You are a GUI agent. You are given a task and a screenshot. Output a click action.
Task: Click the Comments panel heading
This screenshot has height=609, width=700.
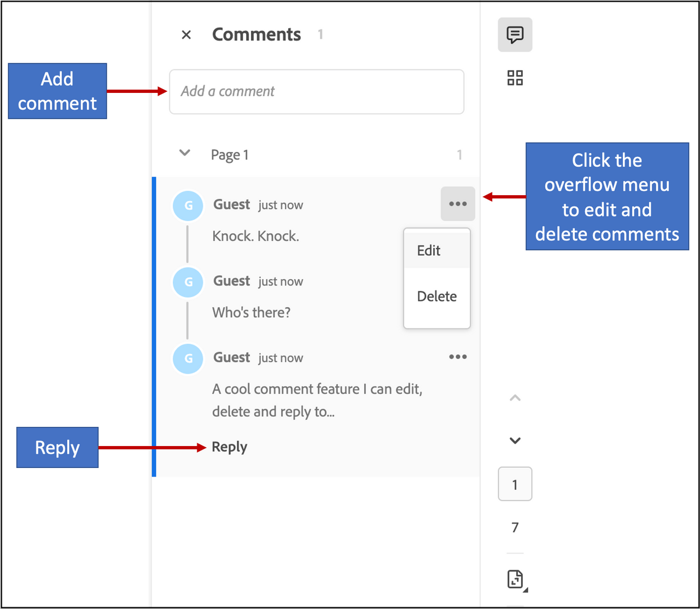[256, 34]
